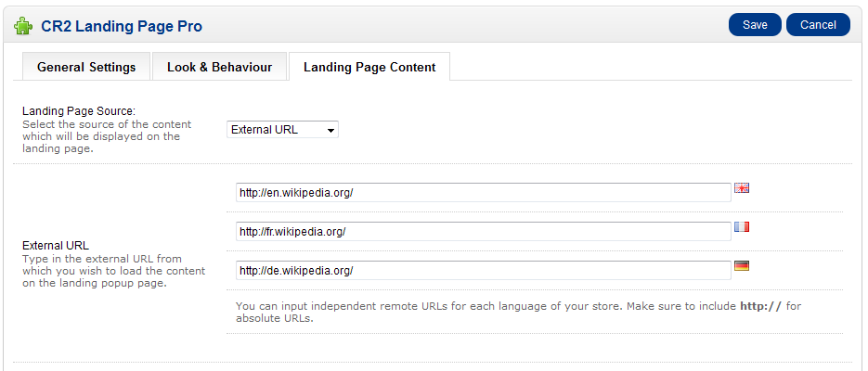Open the Look & Behaviour tab
This screenshot has height=371, width=868.
(x=220, y=67)
